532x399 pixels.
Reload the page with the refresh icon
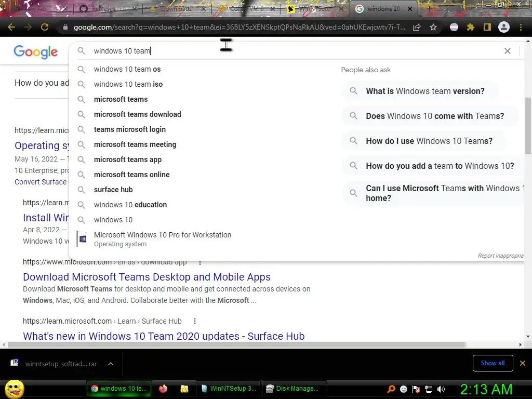(45, 27)
